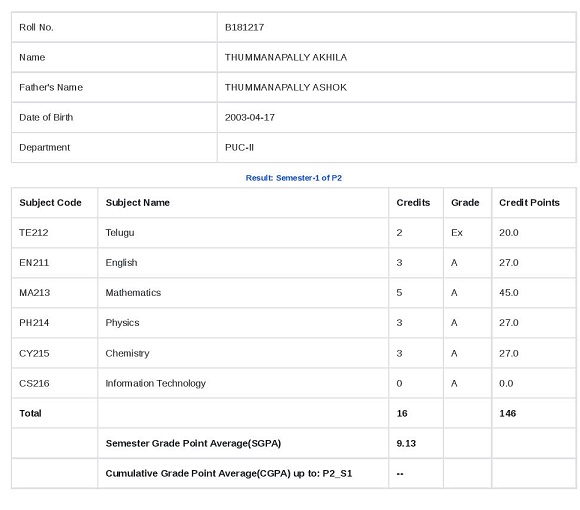The height and width of the screenshot is (510, 580).
Task: Click the Chemistry credit points 27.0
Action: coord(509,353)
